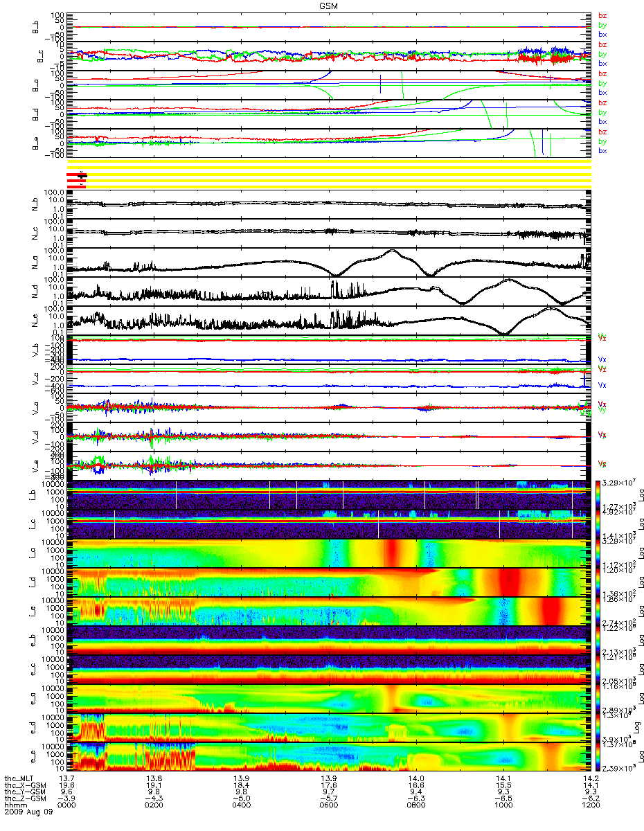Click the X-GSM value 17.6
This screenshot has width=644, height=831.
coord(329,785)
